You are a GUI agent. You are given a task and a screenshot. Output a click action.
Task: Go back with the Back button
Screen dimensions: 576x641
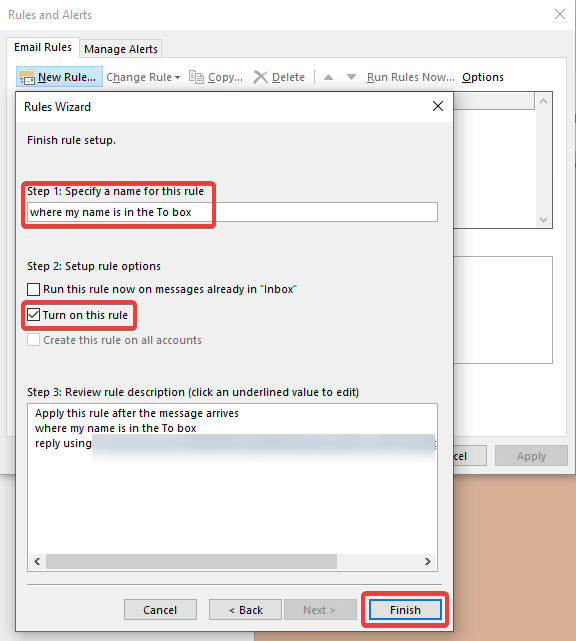245,610
